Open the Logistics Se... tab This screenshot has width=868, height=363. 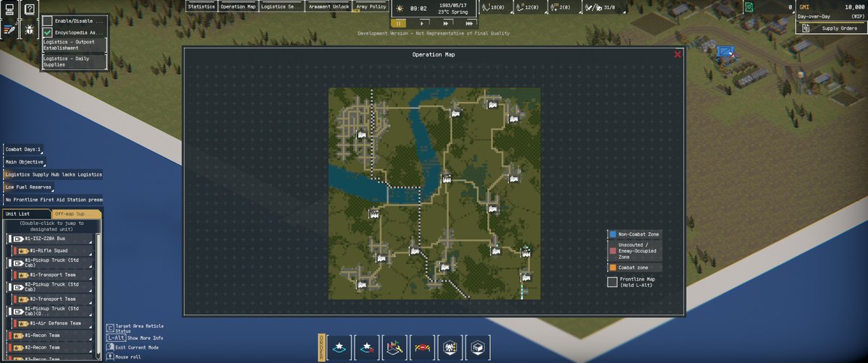[x=281, y=7]
